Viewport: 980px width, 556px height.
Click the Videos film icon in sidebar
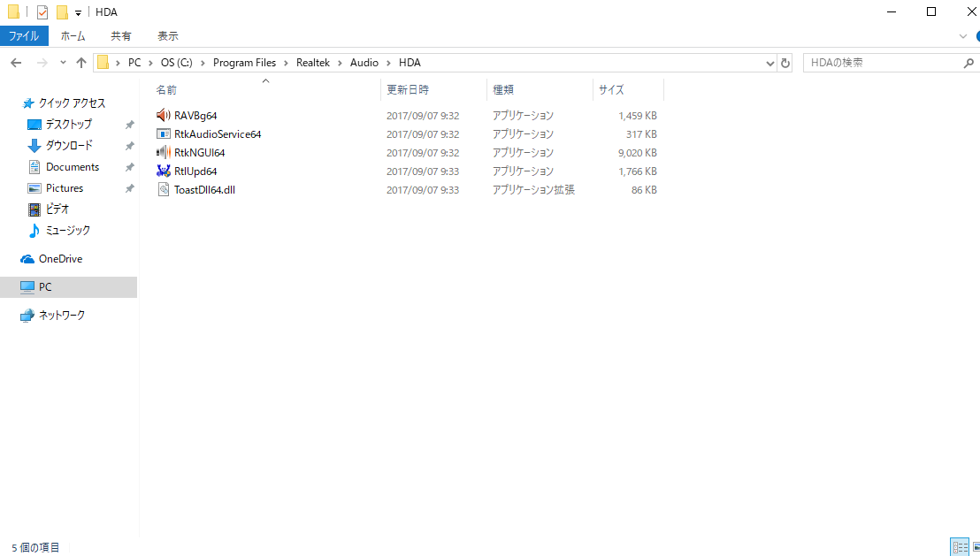coord(34,209)
